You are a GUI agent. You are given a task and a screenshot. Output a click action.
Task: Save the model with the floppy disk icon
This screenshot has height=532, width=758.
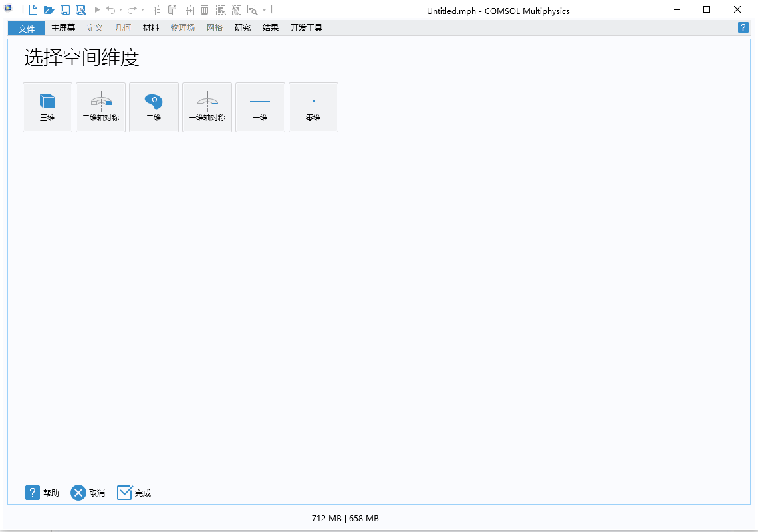[x=65, y=10]
